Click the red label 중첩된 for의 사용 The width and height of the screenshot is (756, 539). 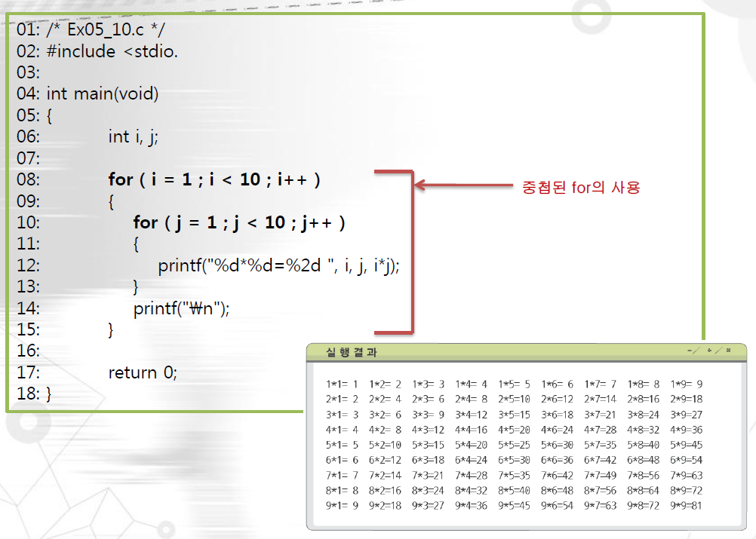[581, 187]
